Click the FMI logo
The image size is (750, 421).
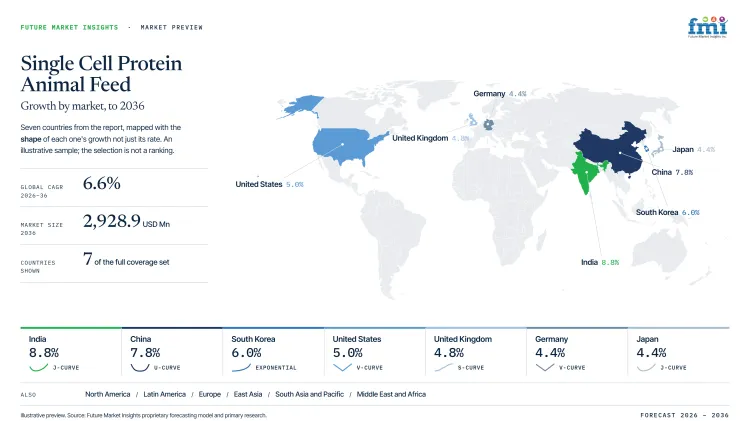(707, 27)
